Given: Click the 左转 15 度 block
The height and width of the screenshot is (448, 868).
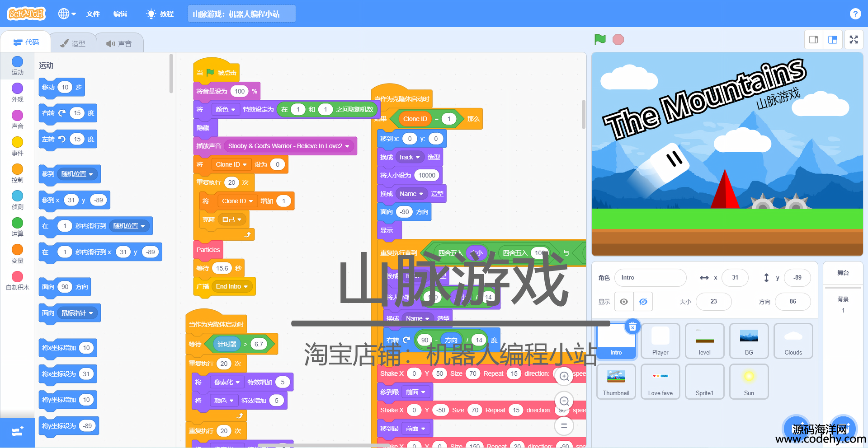Looking at the screenshot, I should [x=68, y=139].
